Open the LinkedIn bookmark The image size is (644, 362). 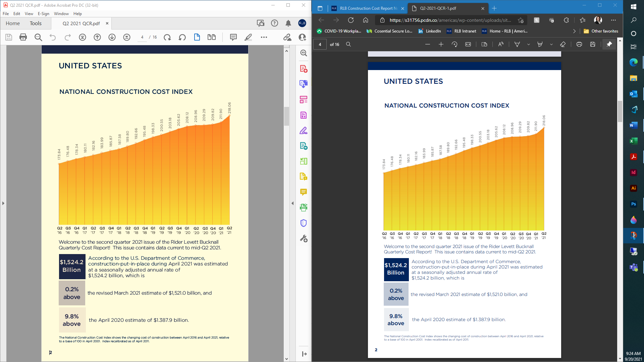click(430, 31)
